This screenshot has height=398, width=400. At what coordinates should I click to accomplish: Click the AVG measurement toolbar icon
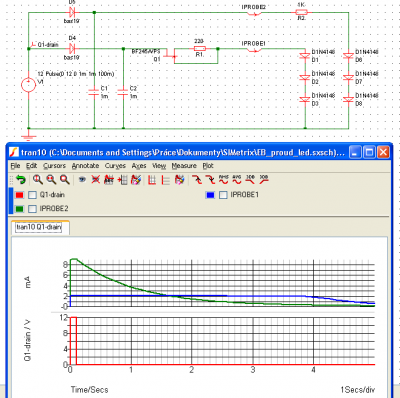point(237,179)
